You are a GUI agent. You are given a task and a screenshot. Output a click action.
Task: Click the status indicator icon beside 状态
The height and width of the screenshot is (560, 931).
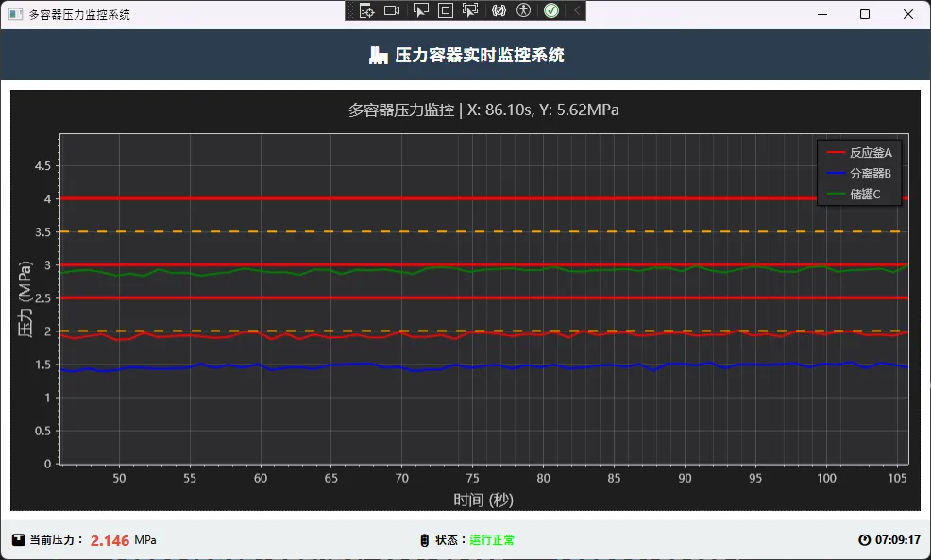(x=424, y=540)
